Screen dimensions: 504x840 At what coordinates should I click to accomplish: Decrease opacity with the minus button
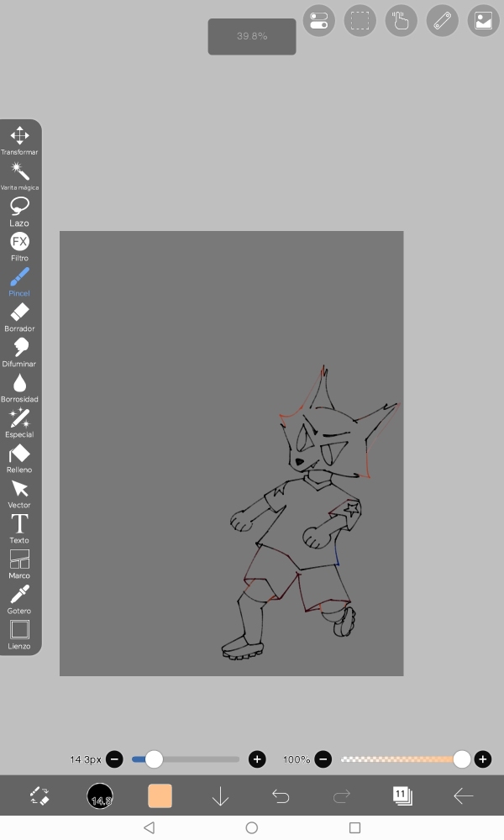(x=323, y=759)
